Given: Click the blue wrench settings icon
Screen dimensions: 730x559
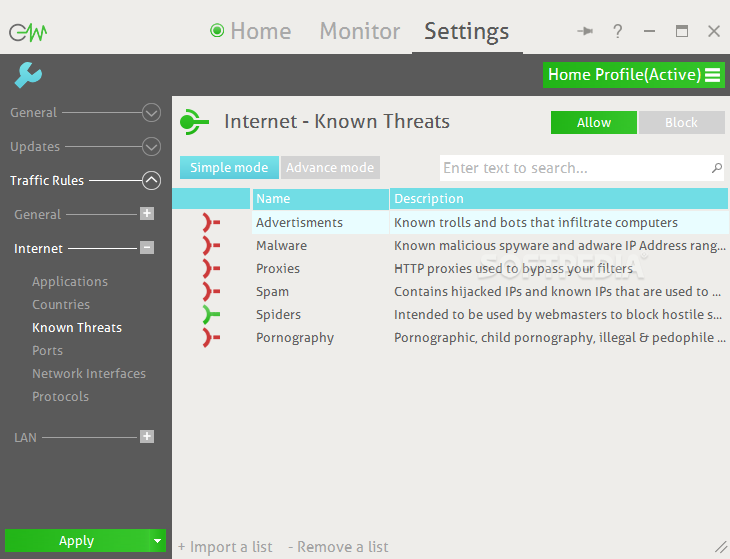Looking at the screenshot, I should click(x=28, y=75).
